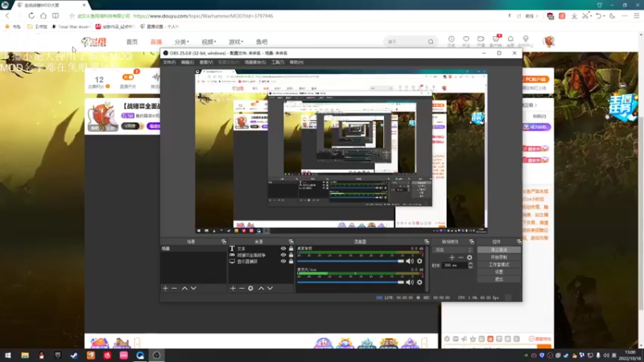Mute 桌面音频 with speaker icon
Viewport: 644px width, 362px height.
(x=410, y=261)
